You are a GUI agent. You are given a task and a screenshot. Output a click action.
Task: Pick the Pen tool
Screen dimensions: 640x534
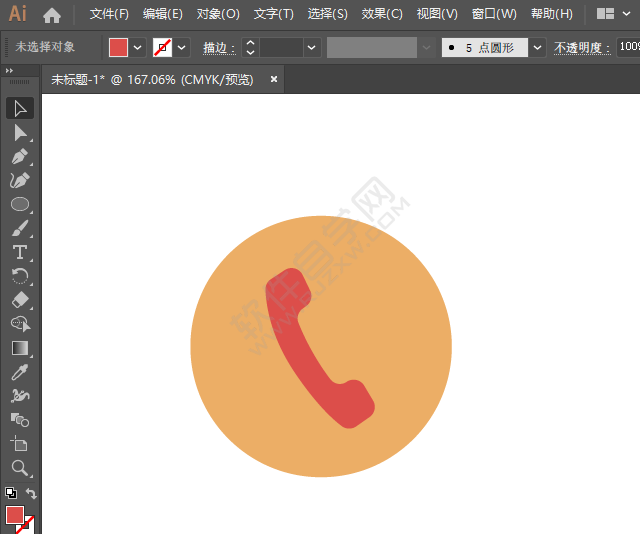coord(20,157)
